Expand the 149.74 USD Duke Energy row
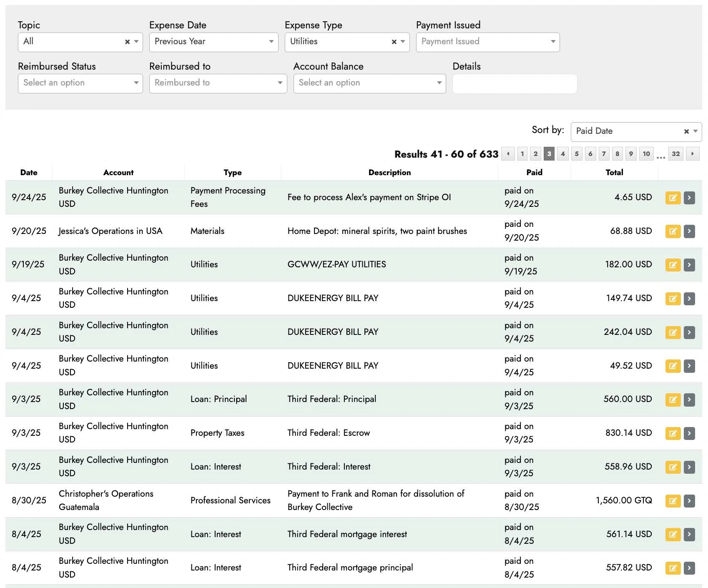Image resolution: width=708 pixels, height=588 pixels. pos(689,299)
